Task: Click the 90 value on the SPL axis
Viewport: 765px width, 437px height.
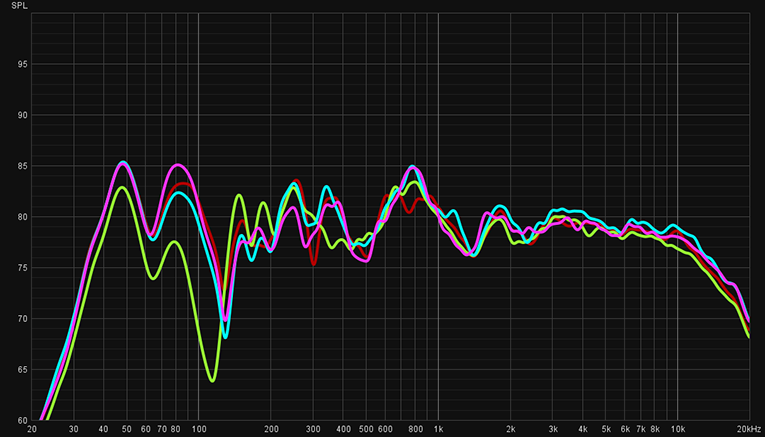Action: [22, 116]
